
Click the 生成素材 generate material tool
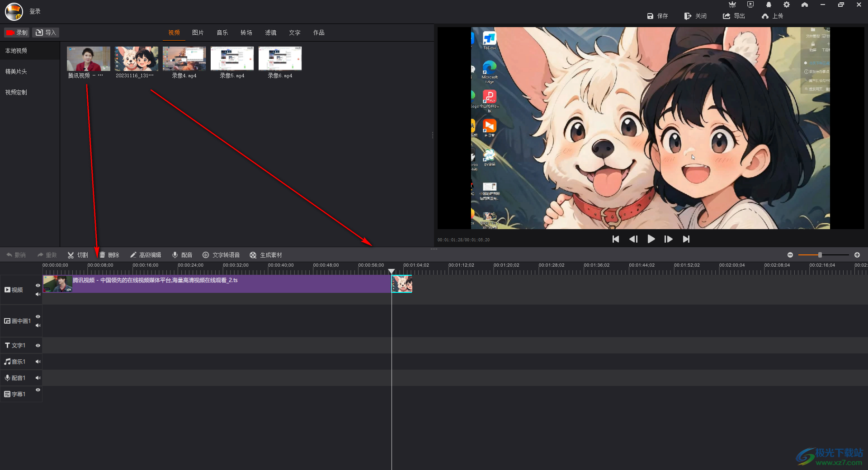[266, 255]
